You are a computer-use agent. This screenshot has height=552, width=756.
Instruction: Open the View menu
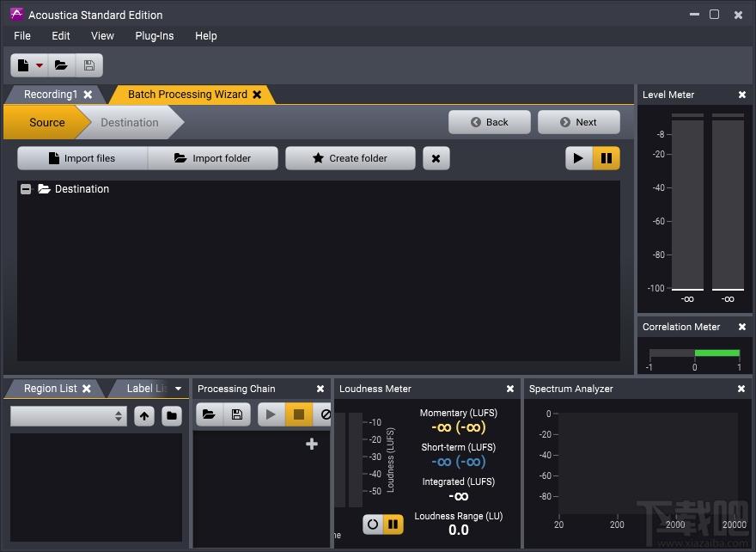[x=102, y=36]
